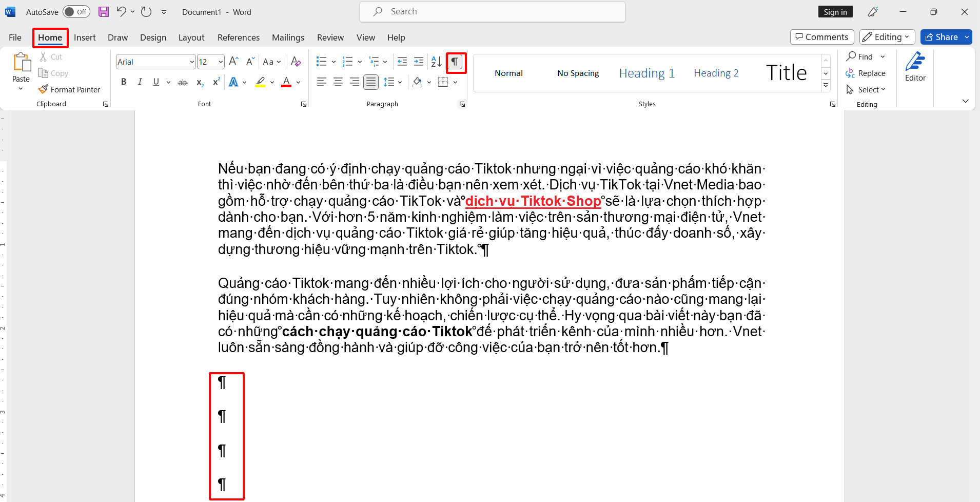Toggle Show/Hide paragraph marks
The height and width of the screenshot is (502, 980).
[455, 62]
